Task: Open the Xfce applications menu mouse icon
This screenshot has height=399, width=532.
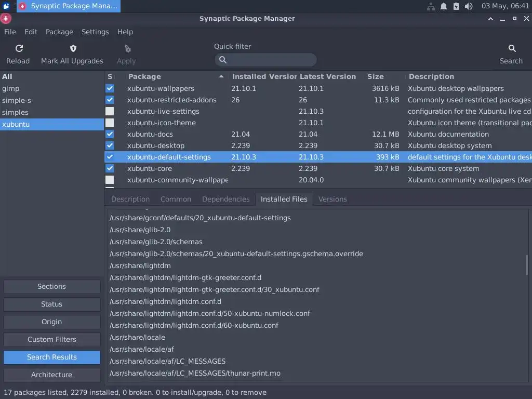Action: point(6,6)
